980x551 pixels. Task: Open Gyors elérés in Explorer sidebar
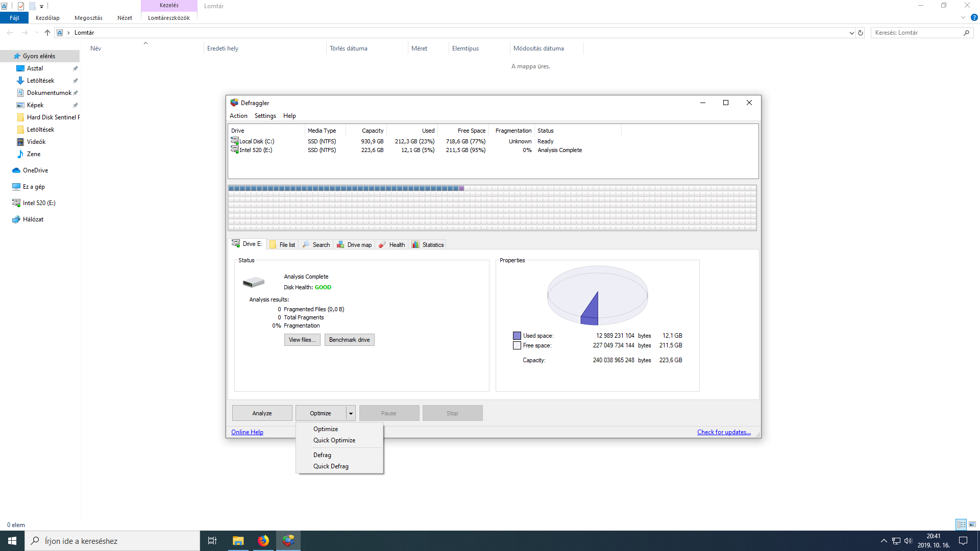pos(39,56)
